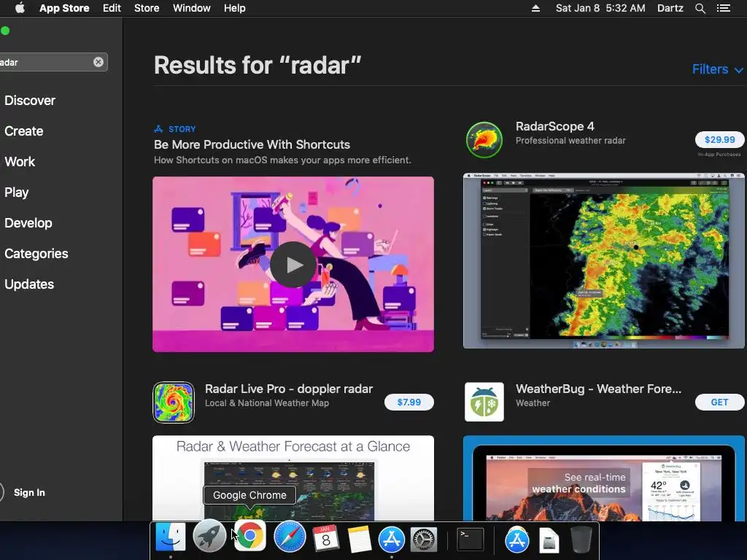Open the Radar Live Pro app icon
The image size is (747, 560).
pos(174,402)
